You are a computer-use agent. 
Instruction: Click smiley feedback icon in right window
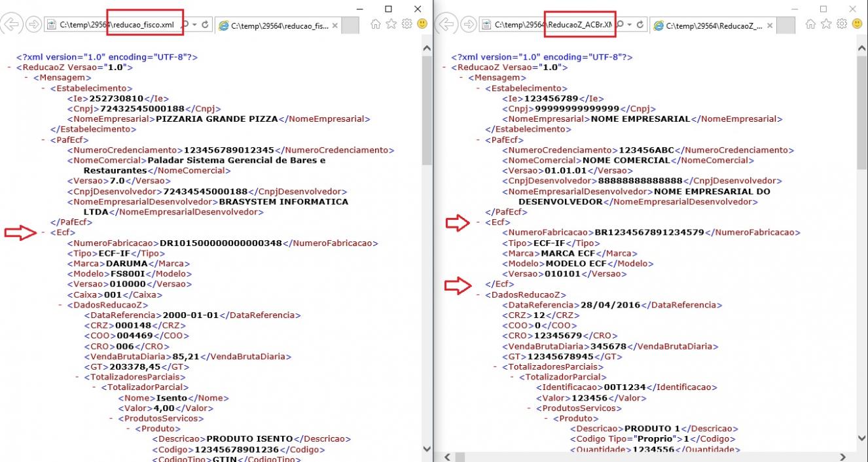(857, 24)
